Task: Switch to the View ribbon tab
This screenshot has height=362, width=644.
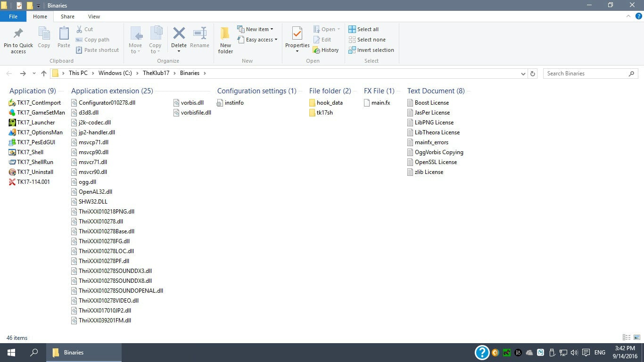Action: (94, 16)
